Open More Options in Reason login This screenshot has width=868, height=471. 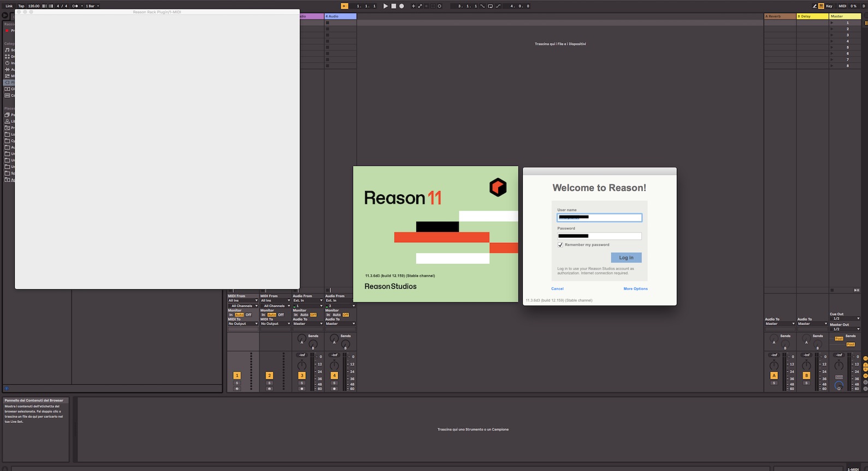(x=635, y=289)
